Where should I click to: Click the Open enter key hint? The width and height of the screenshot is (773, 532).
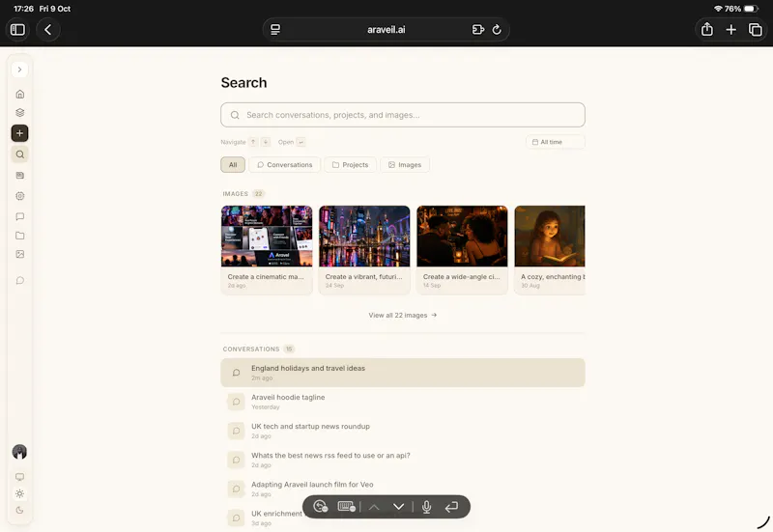coord(301,142)
